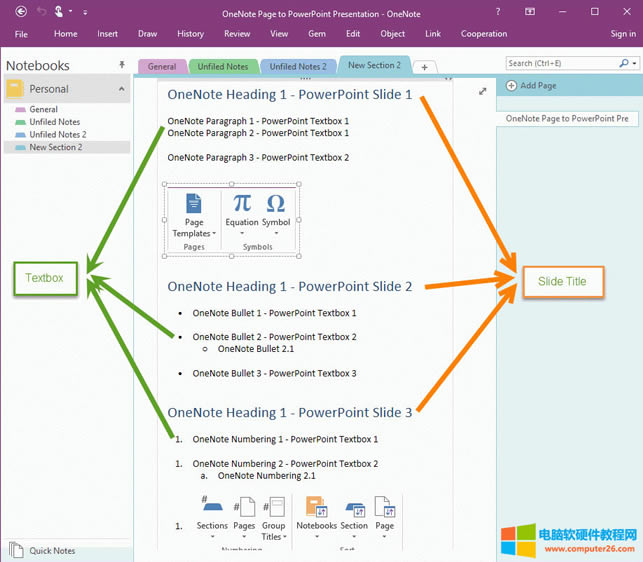This screenshot has width=643, height=562.
Task: Click the Undo icon in title bar
Action: click(x=41, y=12)
